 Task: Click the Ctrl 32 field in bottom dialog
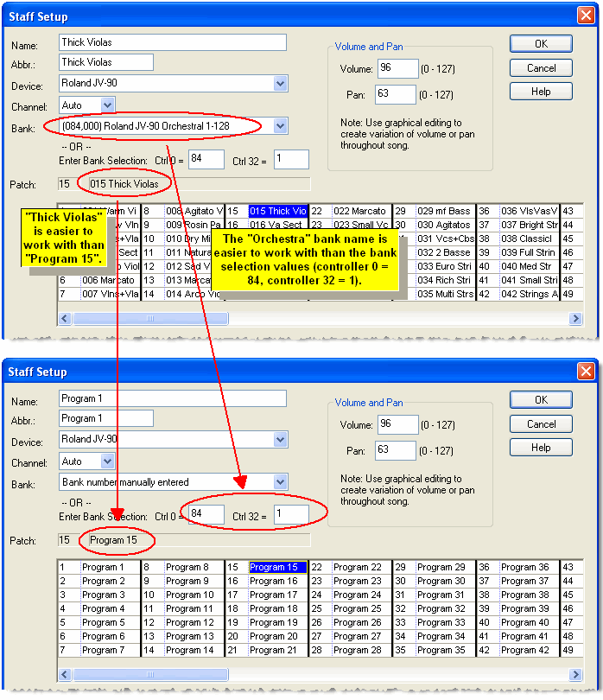tap(291, 515)
